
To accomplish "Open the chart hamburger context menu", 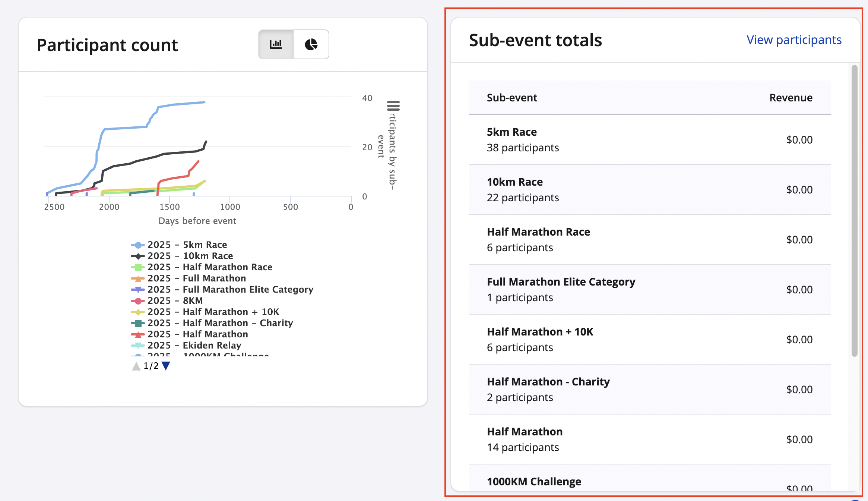I will [x=393, y=106].
